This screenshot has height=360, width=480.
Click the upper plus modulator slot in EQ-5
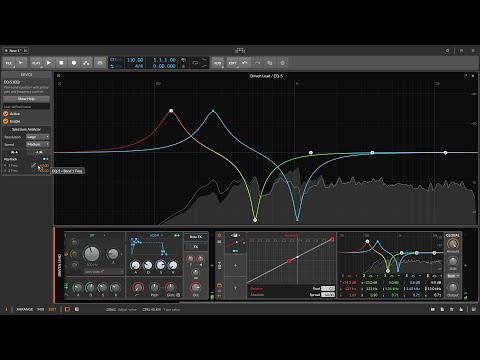point(235,266)
